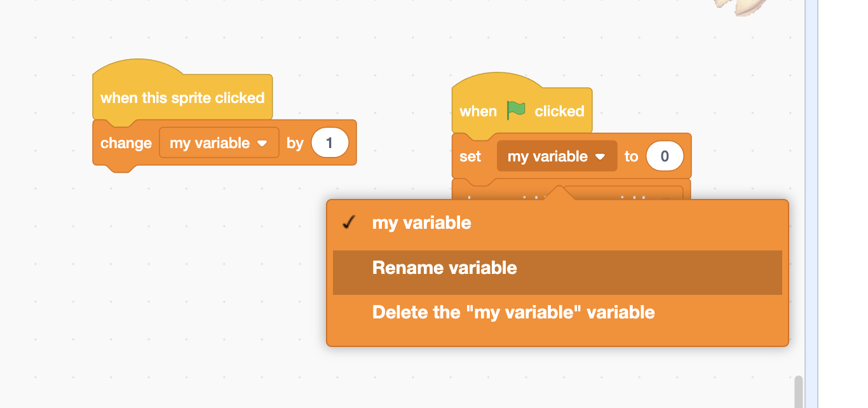Click the "set" label on the set block

(470, 157)
